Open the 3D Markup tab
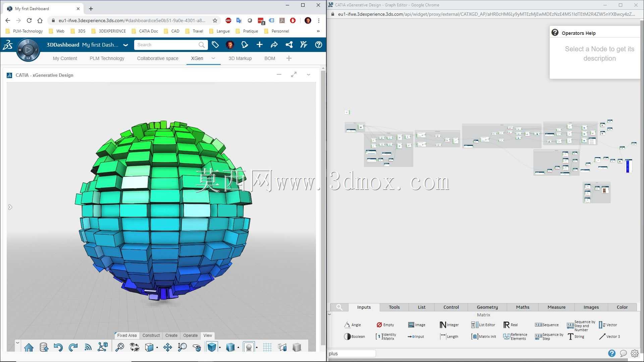Screen dimensions: 644x362 240,58
